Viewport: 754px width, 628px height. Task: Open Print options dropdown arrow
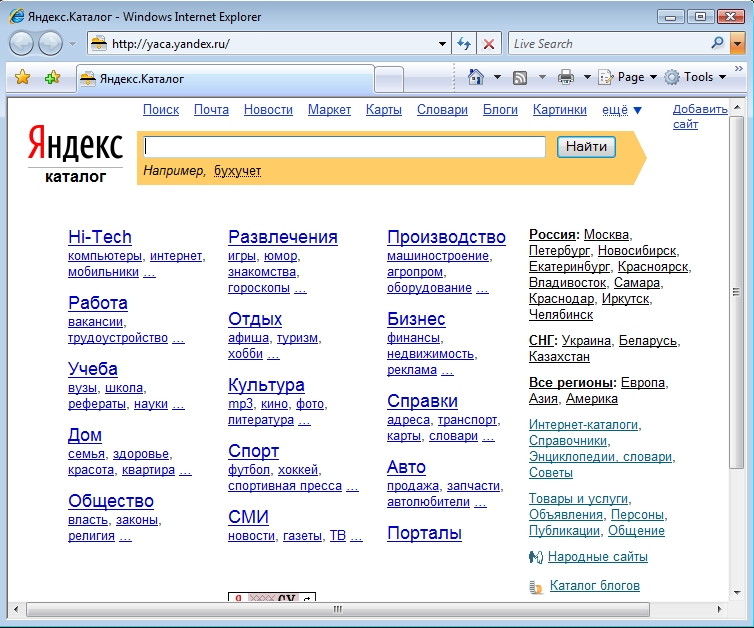click(x=587, y=77)
